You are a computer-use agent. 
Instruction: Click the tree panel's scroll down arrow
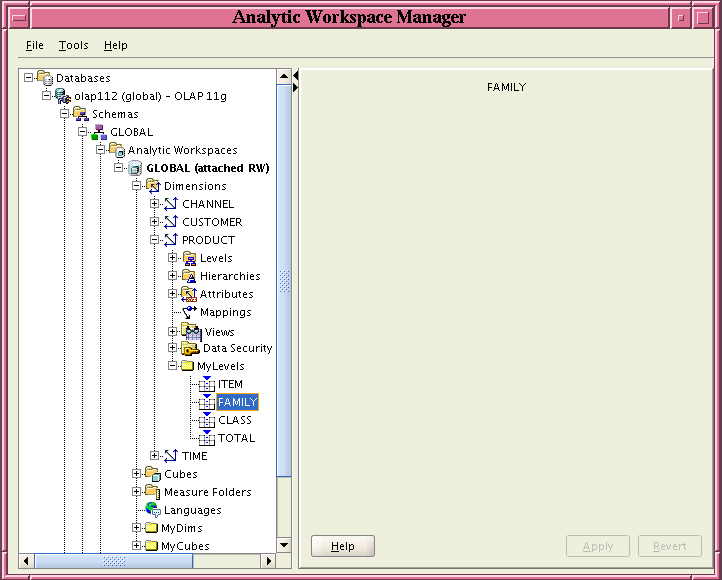(284, 545)
